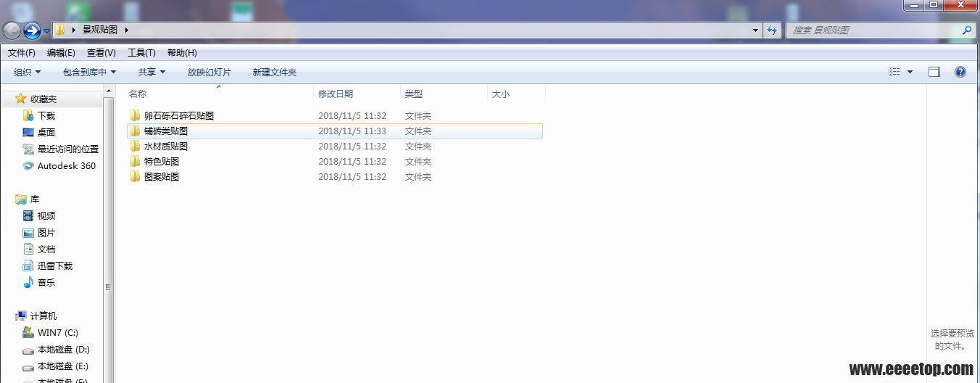Click the 下载 folder icon in sidebar
980x383 pixels.
tap(28, 115)
